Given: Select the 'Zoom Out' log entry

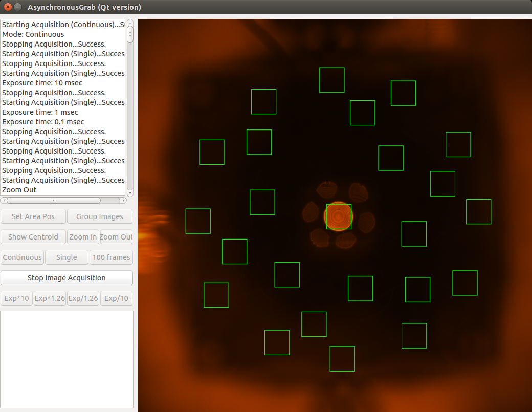Looking at the screenshot, I should (x=19, y=190).
